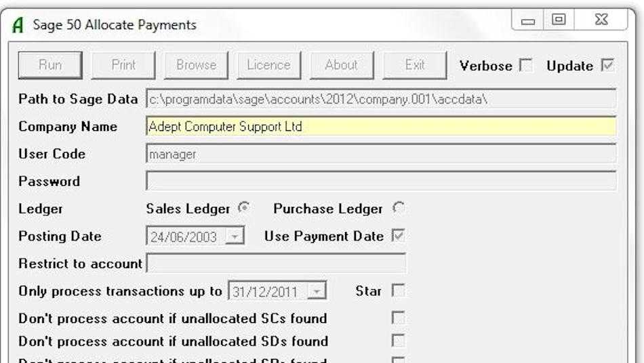Check Don't process if unallocated SDs found
Viewport: 644px width, 363px height.
click(398, 341)
